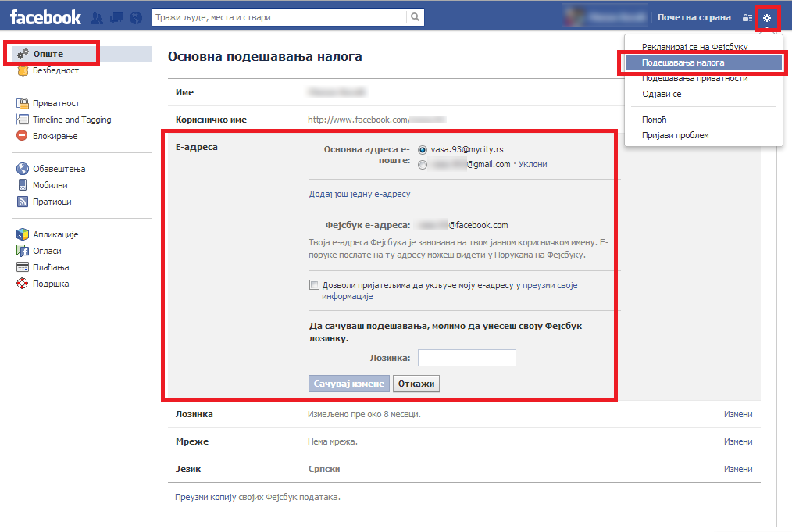Image resolution: width=792 pixels, height=532 pixels.
Task: Click Измени for the Језик row
Action: pos(738,469)
